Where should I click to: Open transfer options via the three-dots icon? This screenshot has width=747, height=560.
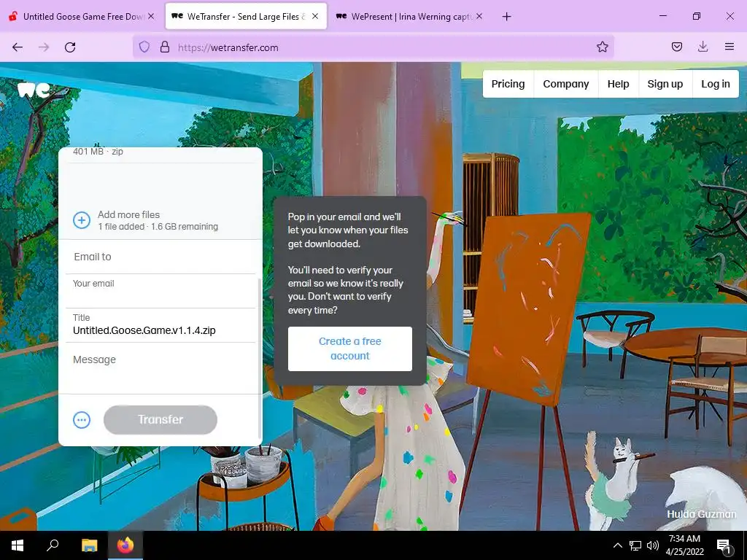click(82, 420)
